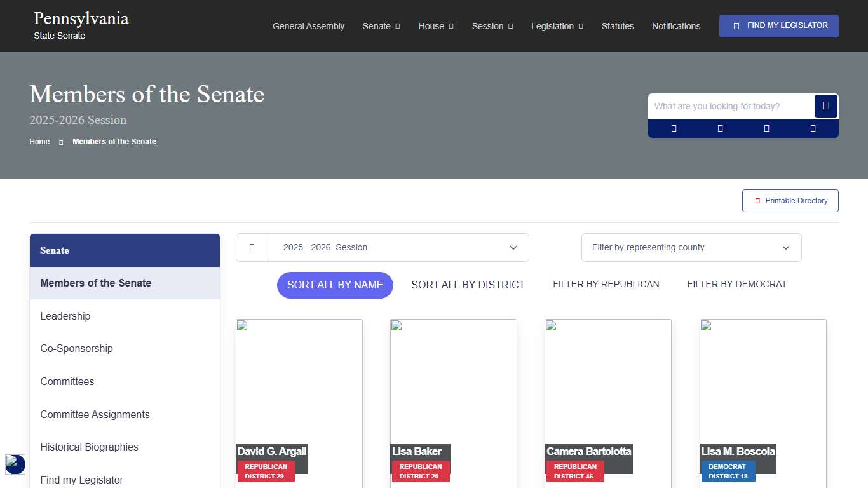Click the search magnifying glass button
The height and width of the screenshot is (488, 868).
pyautogui.click(x=825, y=106)
